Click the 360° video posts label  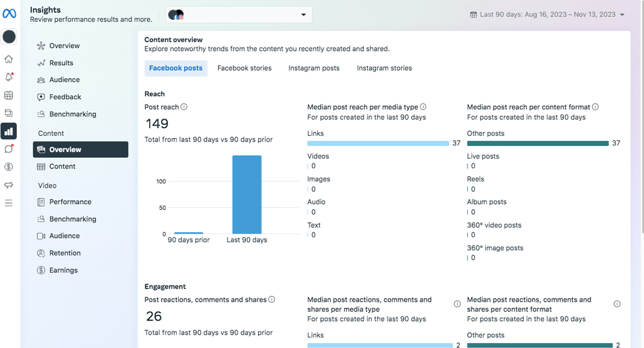point(494,225)
